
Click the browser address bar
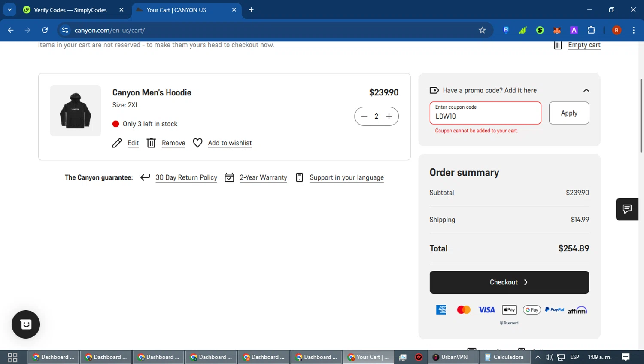(275, 30)
